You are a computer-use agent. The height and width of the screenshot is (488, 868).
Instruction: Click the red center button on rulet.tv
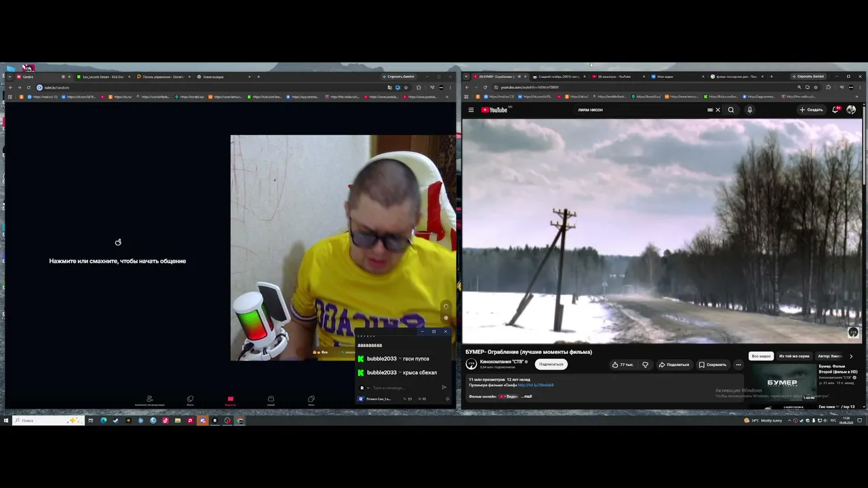231,400
